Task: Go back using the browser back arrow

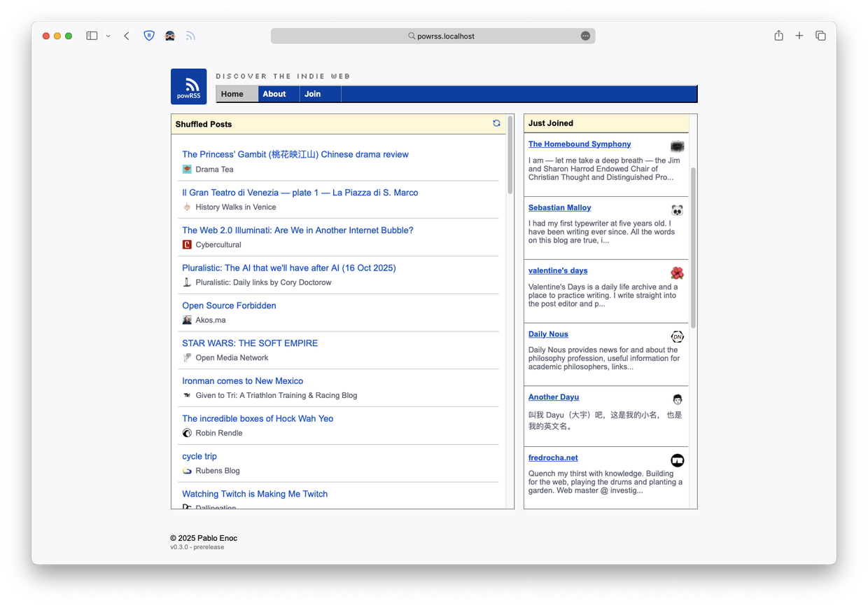Action: pyautogui.click(x=127, y=36)
